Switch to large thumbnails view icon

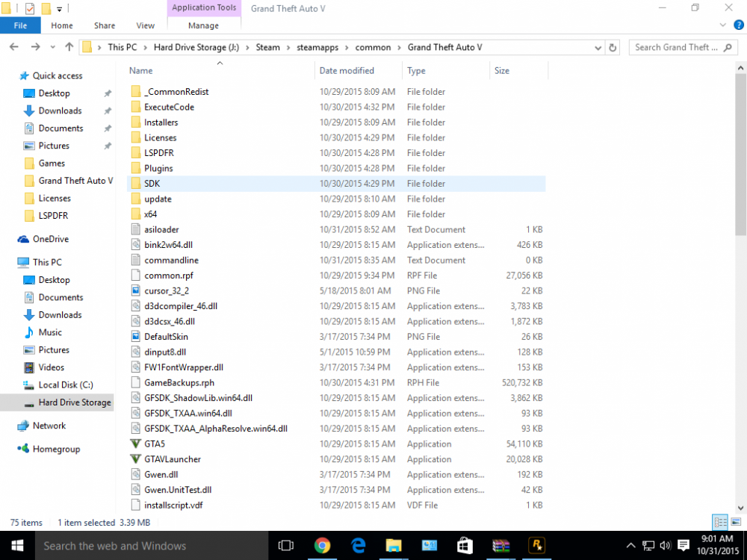[736, 523]
